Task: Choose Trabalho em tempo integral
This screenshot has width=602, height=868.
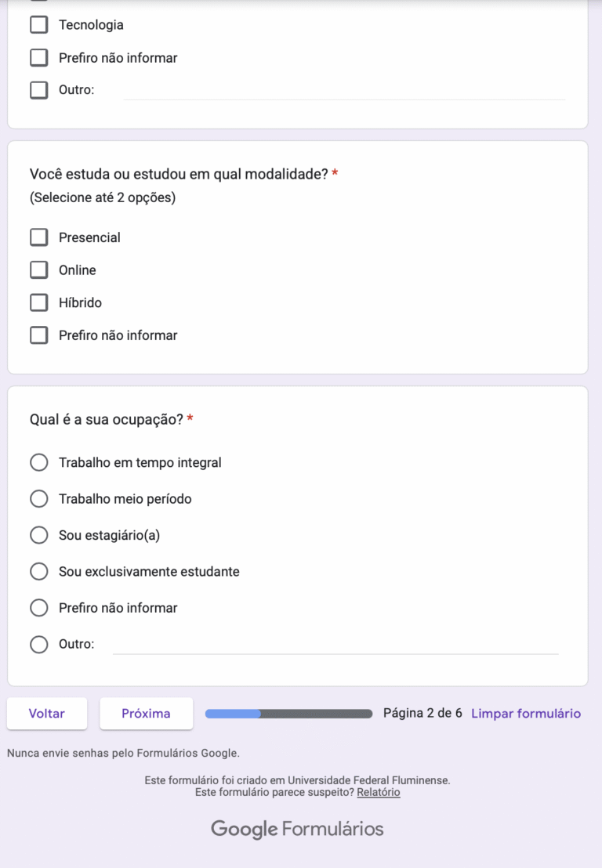Action: tap(39, 463)
